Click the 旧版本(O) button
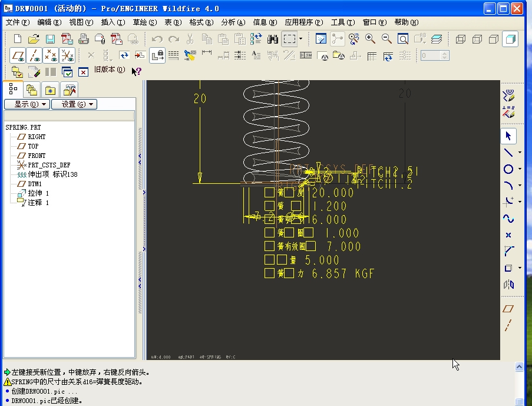 tap(110, 70)
